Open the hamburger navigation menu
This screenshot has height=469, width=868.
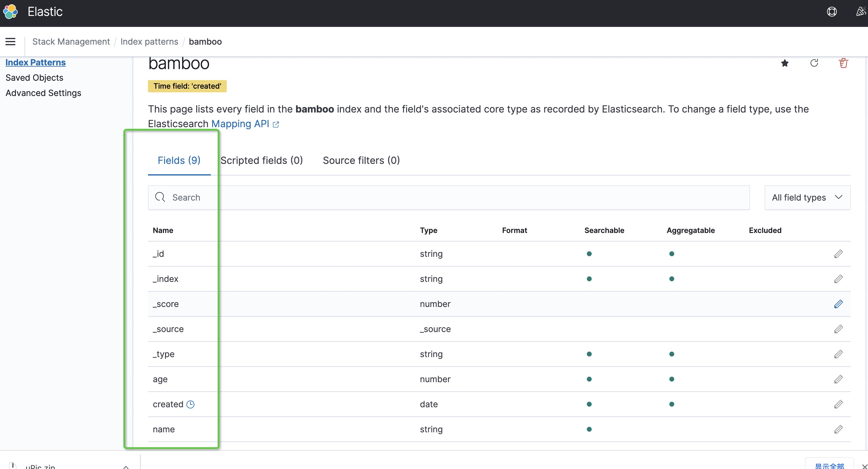click(x=10, y=42)
